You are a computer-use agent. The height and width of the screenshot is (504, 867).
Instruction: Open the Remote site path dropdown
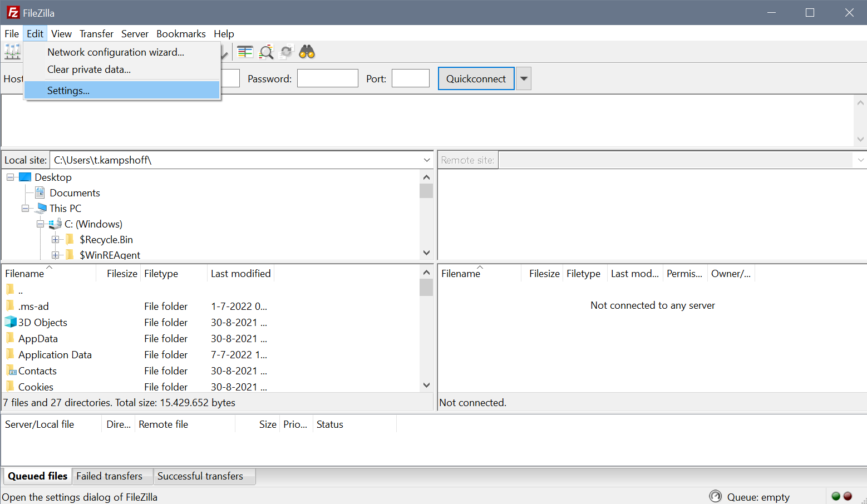click(x=860, y=160)
